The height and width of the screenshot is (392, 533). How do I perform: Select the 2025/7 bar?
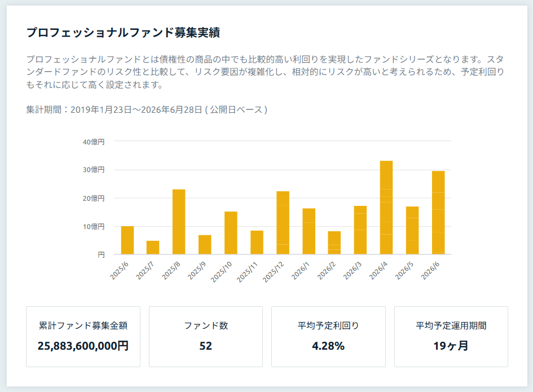click(x=153, y=248)
